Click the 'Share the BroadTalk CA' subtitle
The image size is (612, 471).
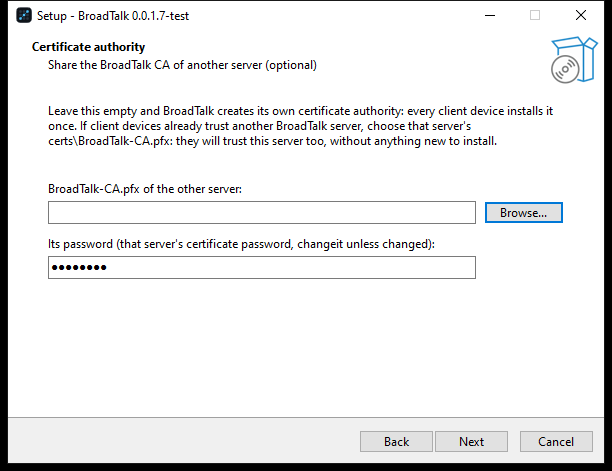tap(182, 65)
